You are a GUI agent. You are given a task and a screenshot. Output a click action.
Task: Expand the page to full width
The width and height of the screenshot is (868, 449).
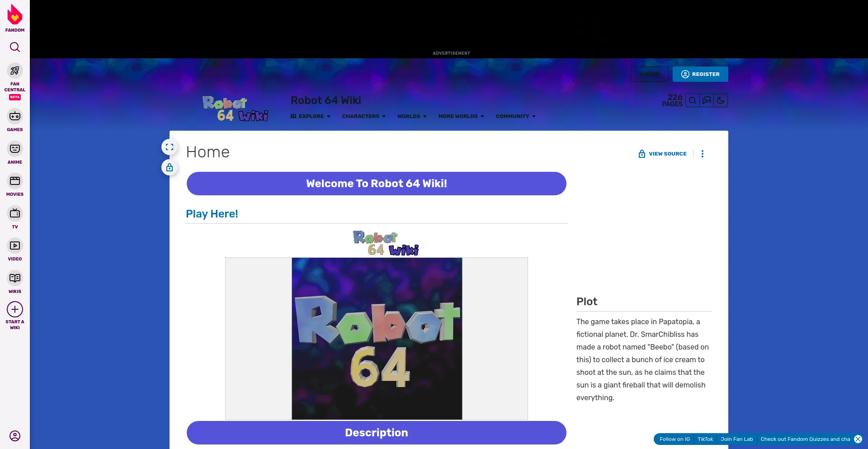point(170,147)
